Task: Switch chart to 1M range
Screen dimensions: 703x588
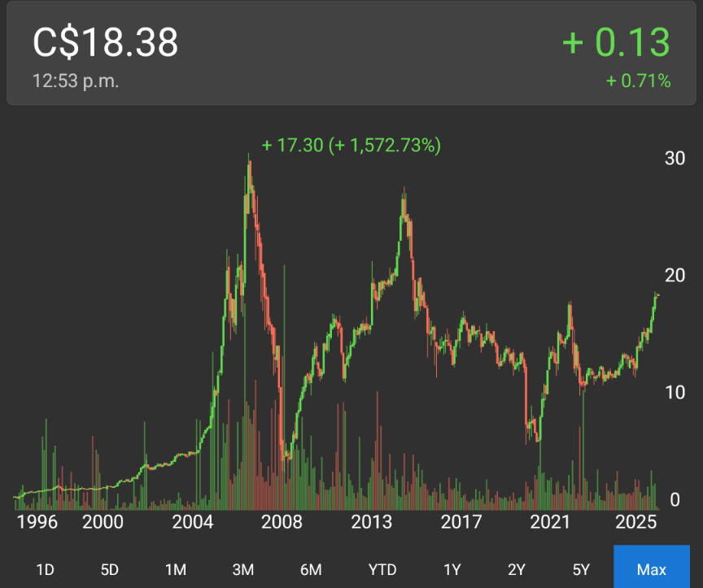Action: [175, 569]
